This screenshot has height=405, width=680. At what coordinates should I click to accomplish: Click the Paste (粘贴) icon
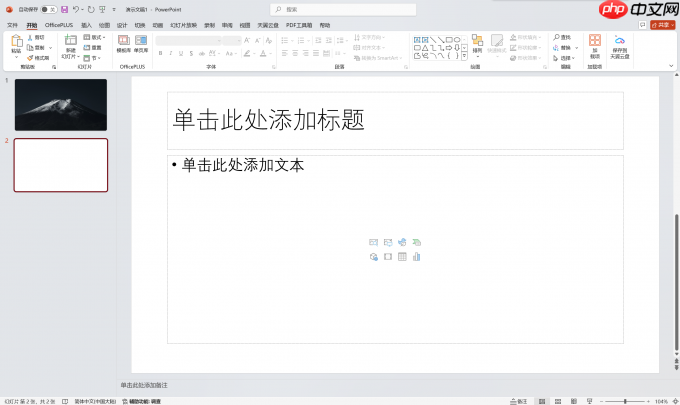pos(16,41)
